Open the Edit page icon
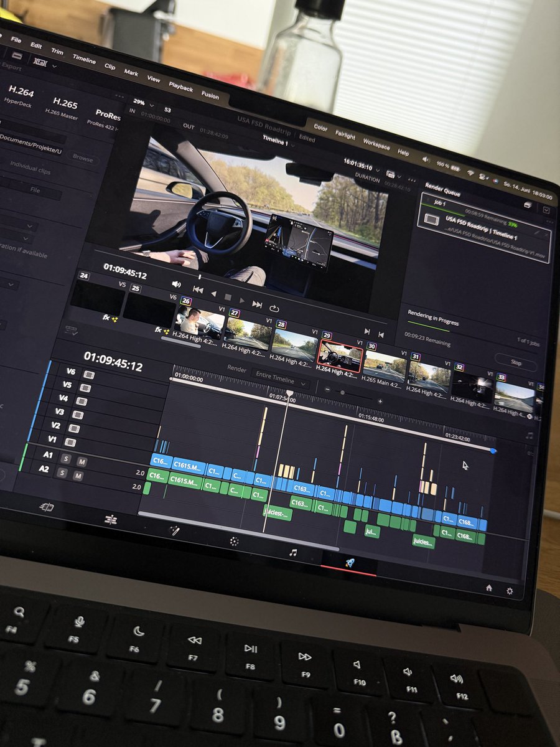 tap(111, 519)
